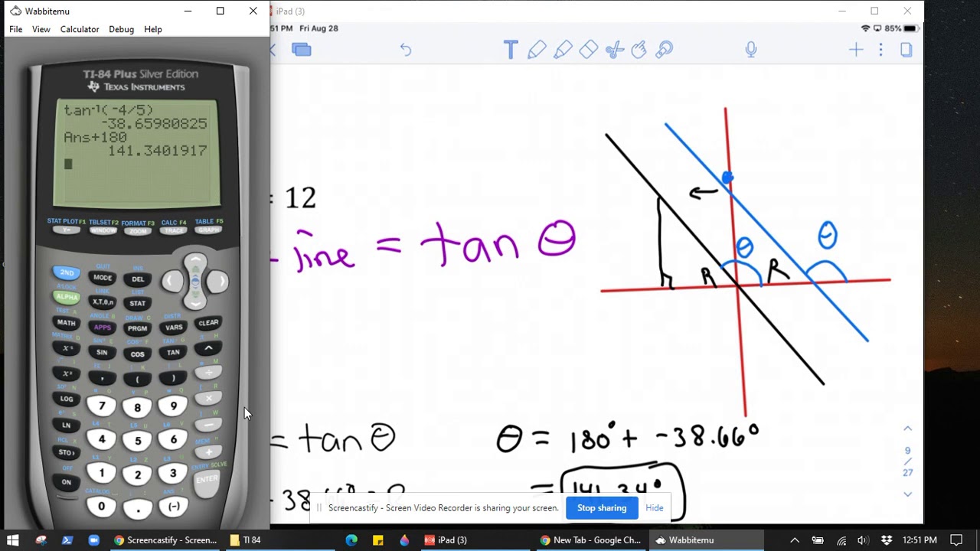
Task: Open the Zoom app from the taskbar
Action: 93,540
